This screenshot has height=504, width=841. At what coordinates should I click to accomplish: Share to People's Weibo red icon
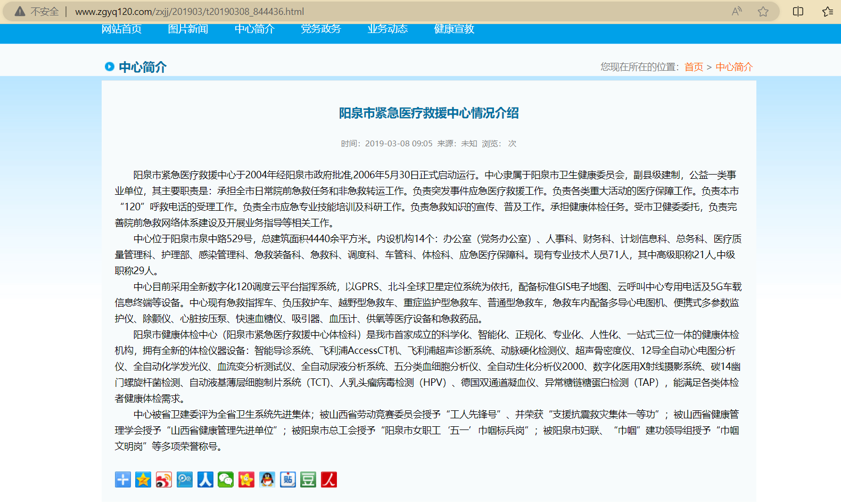329,480
